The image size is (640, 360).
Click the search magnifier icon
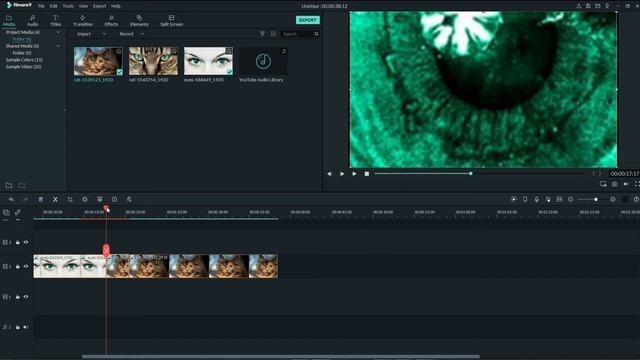316,34
